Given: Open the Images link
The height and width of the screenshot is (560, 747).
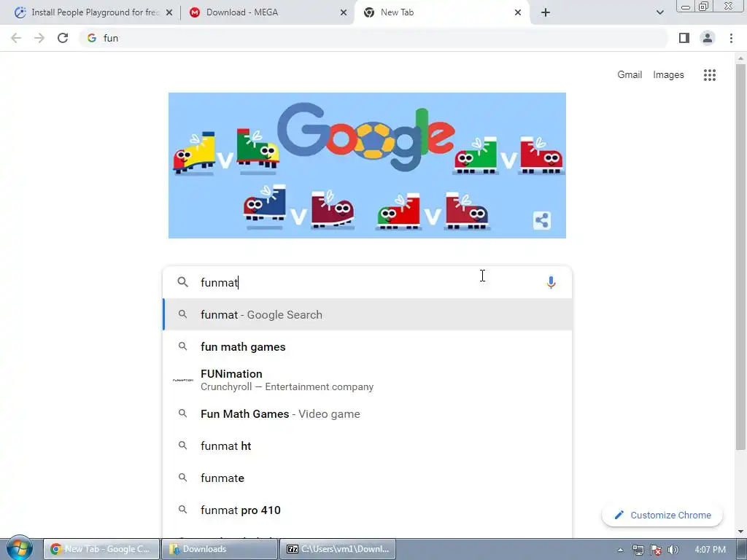Looking at the screenshot, I should (668, 75).
